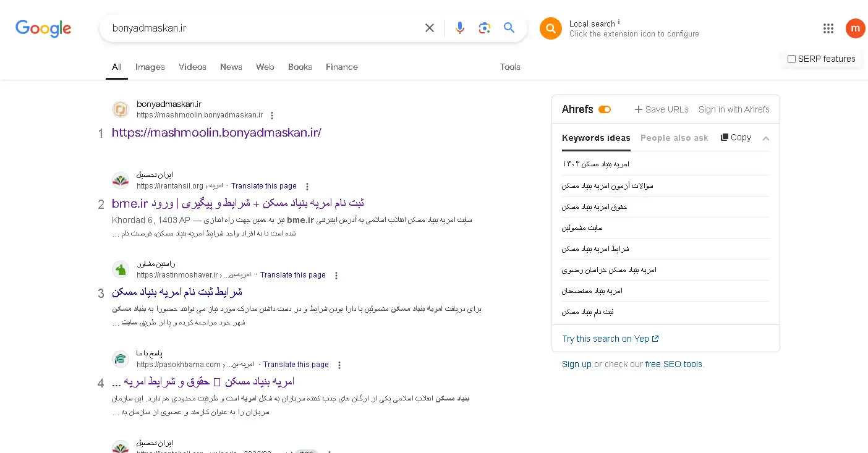This screenshot has width=868, height=453.
Task: Open options menu for rastinmoshaver.ir result
Action: [336, 276]
